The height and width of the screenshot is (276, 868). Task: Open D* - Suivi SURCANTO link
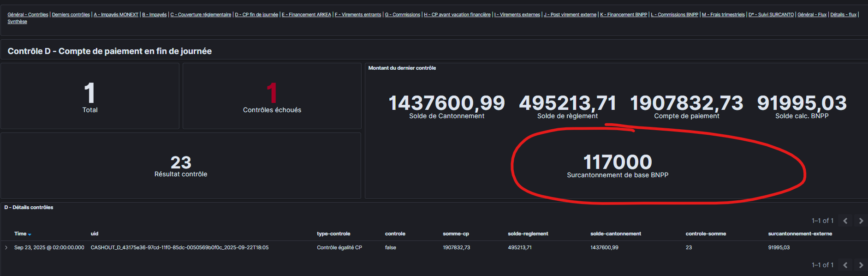point(771,15)
